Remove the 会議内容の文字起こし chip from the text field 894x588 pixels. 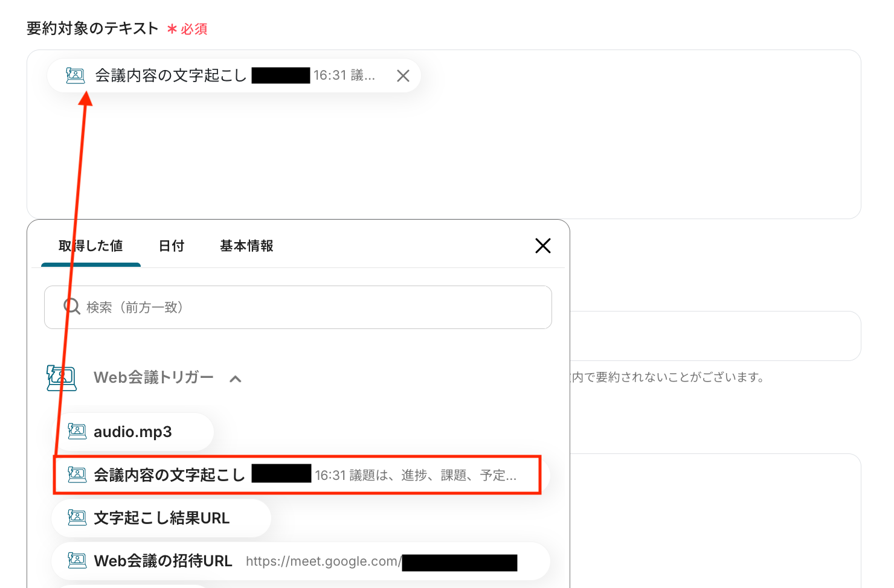403,75
